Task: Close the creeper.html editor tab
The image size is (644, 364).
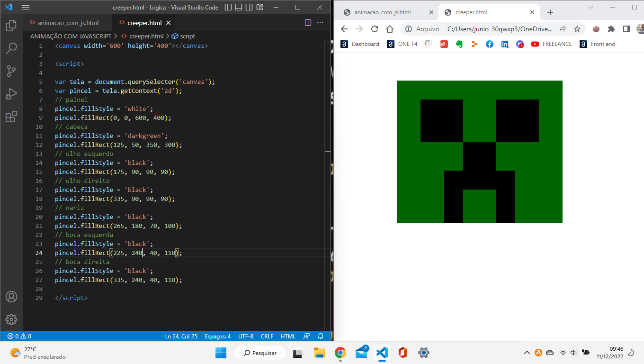Action: (169, 23)
